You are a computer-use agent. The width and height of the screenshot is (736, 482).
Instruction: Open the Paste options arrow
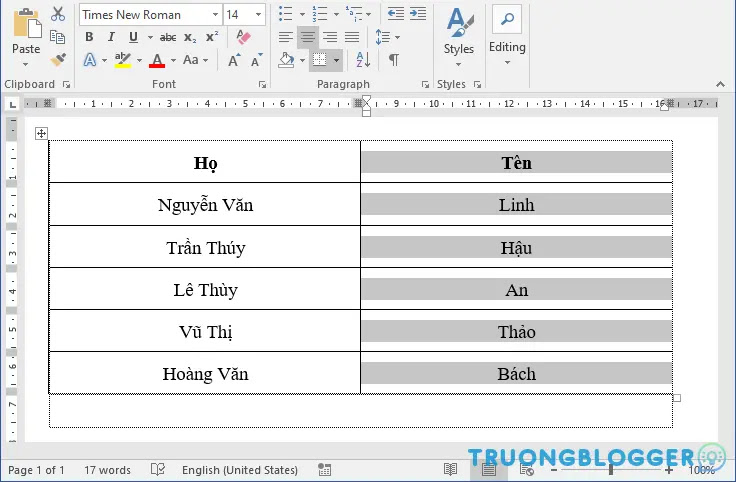(x=26, y=64)
